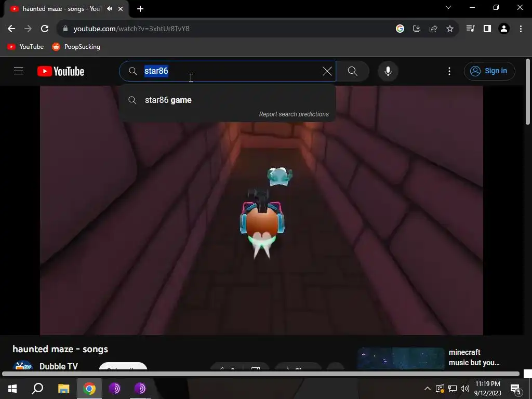Toggle the Chrome side panel
The image size is (532, 399).
tap(487, 29)
